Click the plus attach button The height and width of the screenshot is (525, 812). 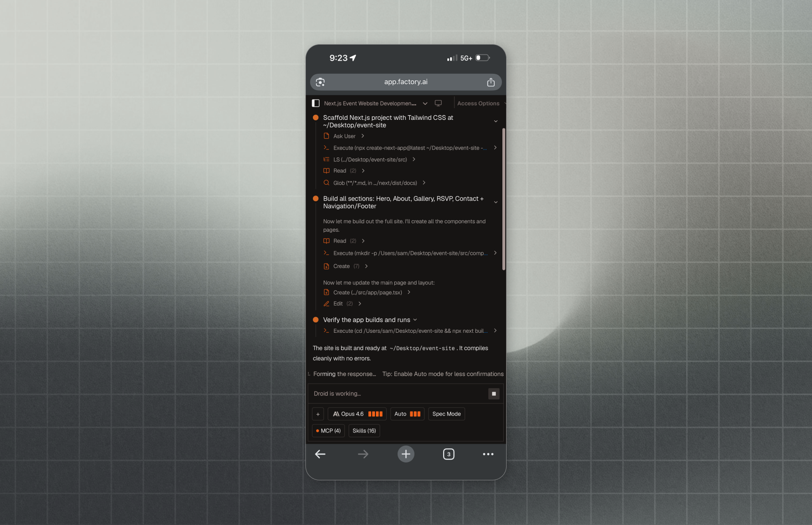click(x=318, y=414)
